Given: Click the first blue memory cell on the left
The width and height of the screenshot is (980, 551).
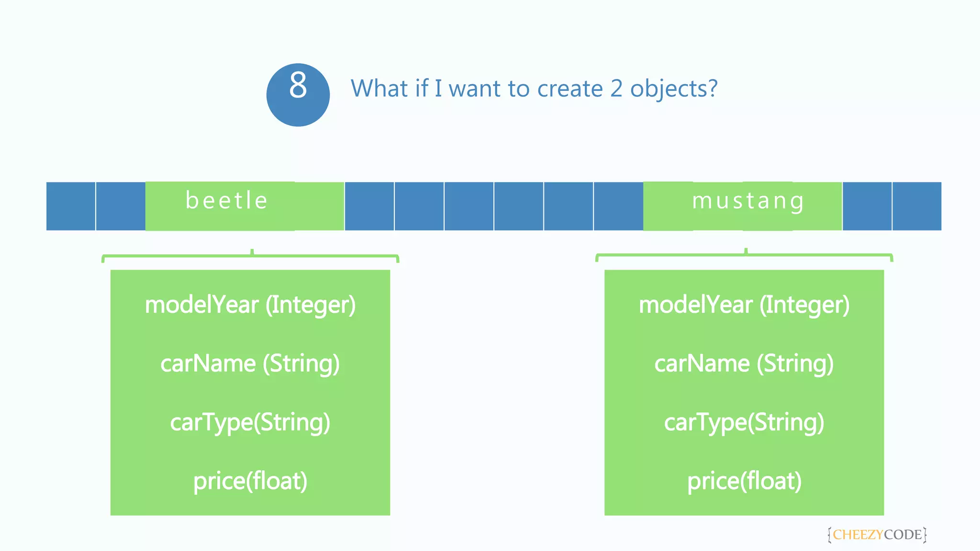Looking at the screenshot, I should 71,206.
